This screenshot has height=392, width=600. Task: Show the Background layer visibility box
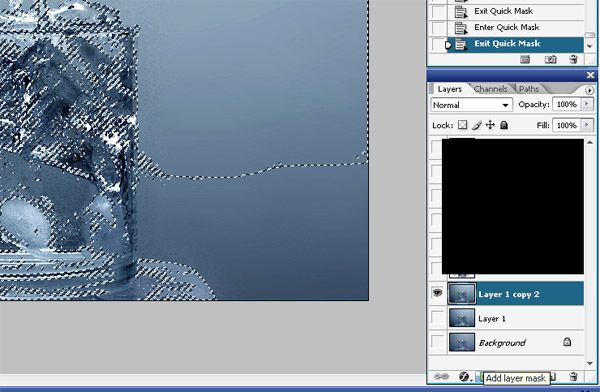click(x=437, y=341)
